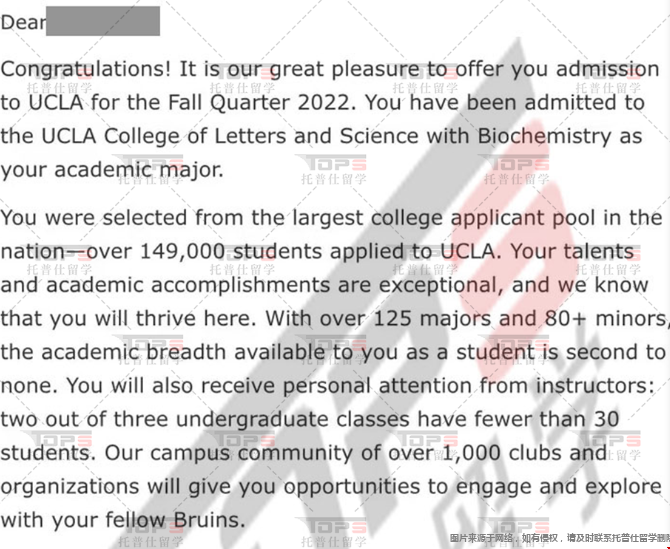Select the word "Biochemistry" in first paragraph
670x549 pixels.
pyautogui.click(x=544, y=137)
